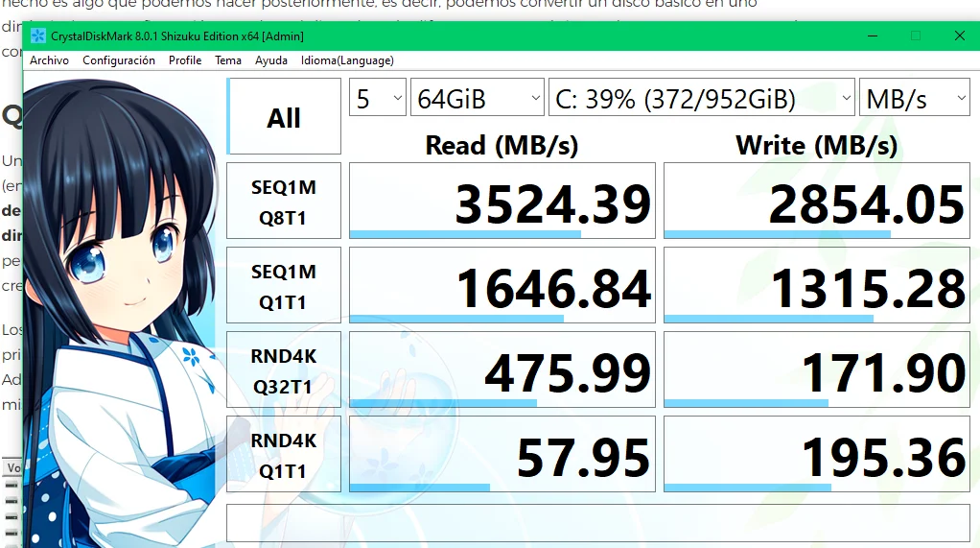Click the 1646.84 read result
The width and height of the screenshot is (980, 548).
pos(502,285)
